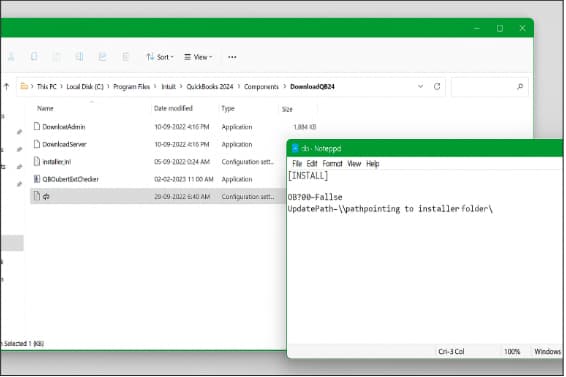Click the DownloadAdmin file icon
Screen dimensions: 566x377
[36, 126]
